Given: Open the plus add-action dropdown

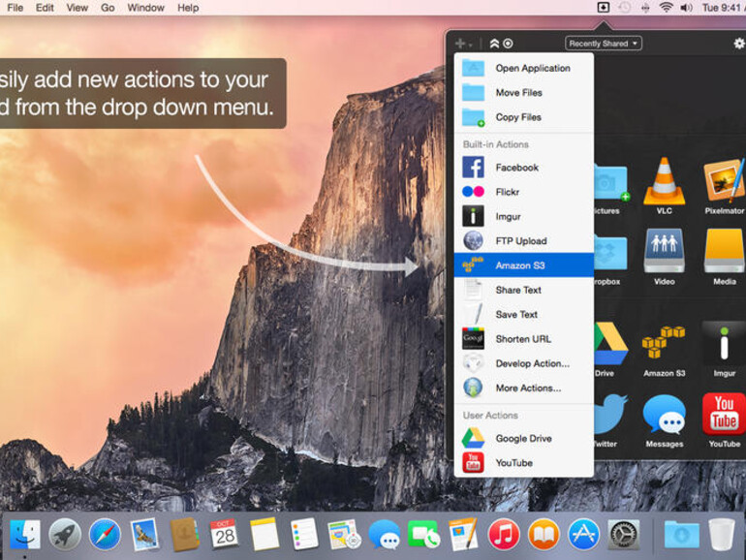Looking at the screenshot, I should 463,44.
